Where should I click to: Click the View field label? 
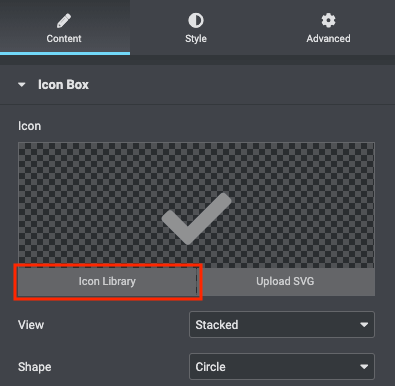(31, 325)
